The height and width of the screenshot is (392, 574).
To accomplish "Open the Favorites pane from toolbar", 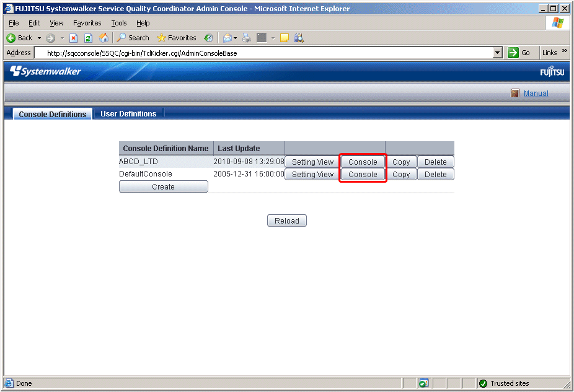I will pyautogui.click(x=177, y=38).
